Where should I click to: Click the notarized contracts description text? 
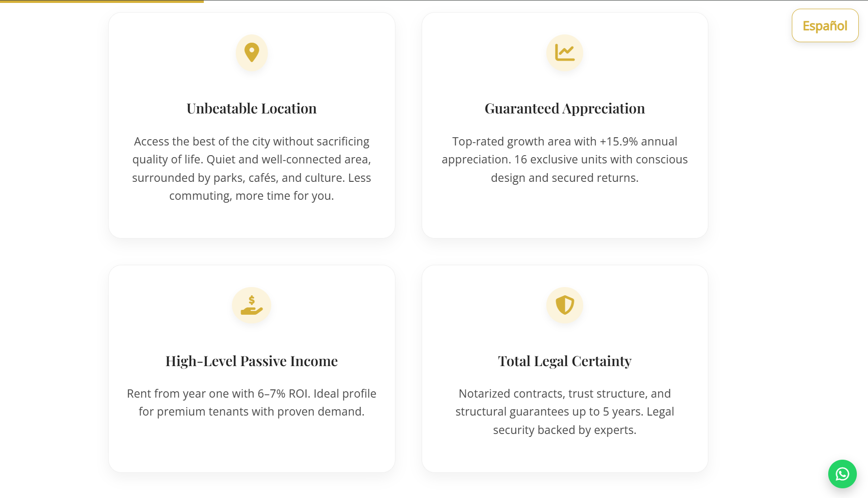[x=564, y=412]
